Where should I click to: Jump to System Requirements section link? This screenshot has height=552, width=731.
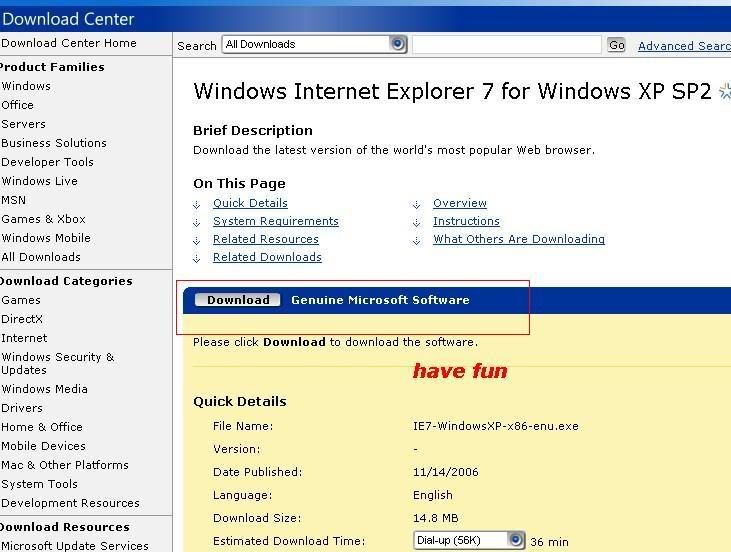(x=276, y=221)
